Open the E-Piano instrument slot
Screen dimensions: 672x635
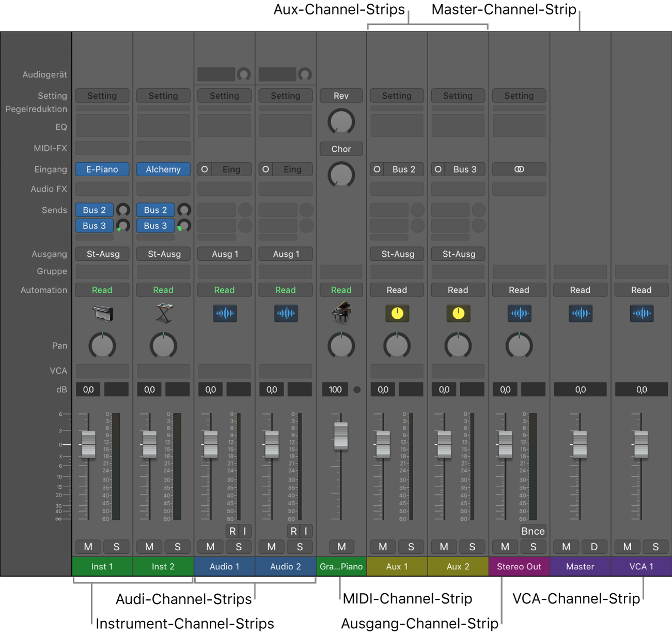tap(102, 169)
